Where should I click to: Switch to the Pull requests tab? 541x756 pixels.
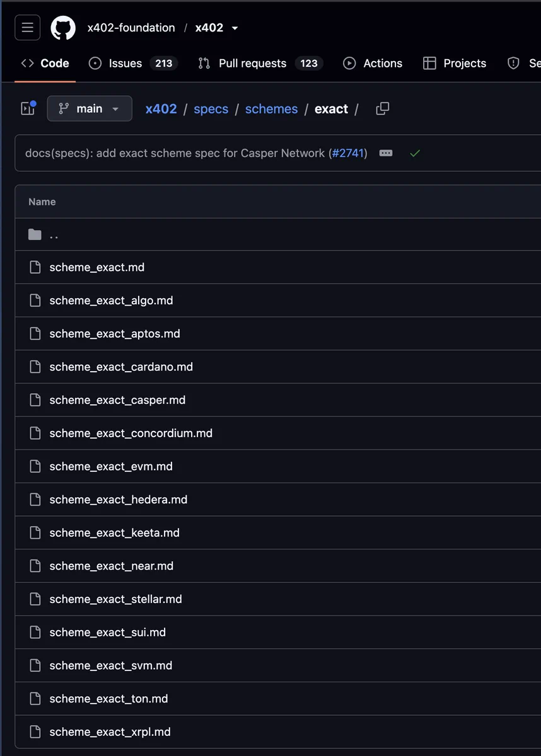pyautogui.click(x=260, y=63)
